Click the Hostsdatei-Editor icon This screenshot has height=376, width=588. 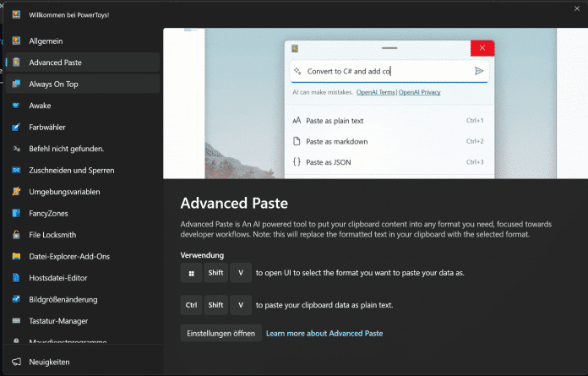coord(16,278)
